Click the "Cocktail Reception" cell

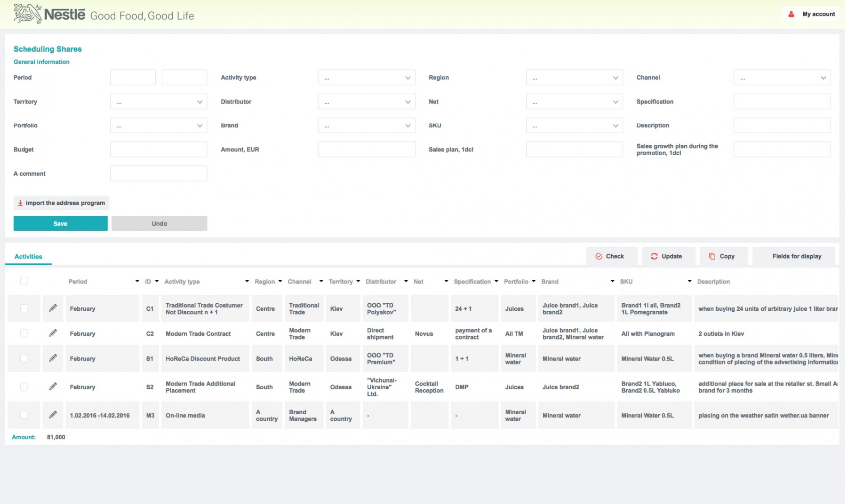430,387
